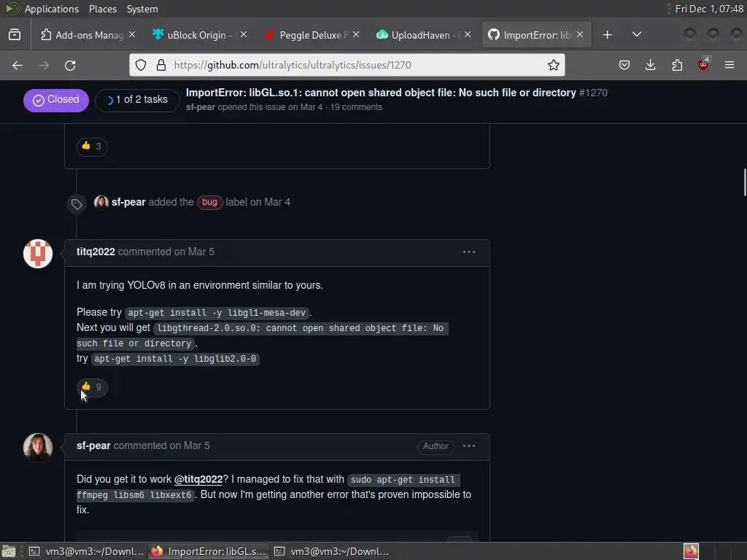
Task: Close the ImportError GitHub tab
Action: (x=580, y=35)
